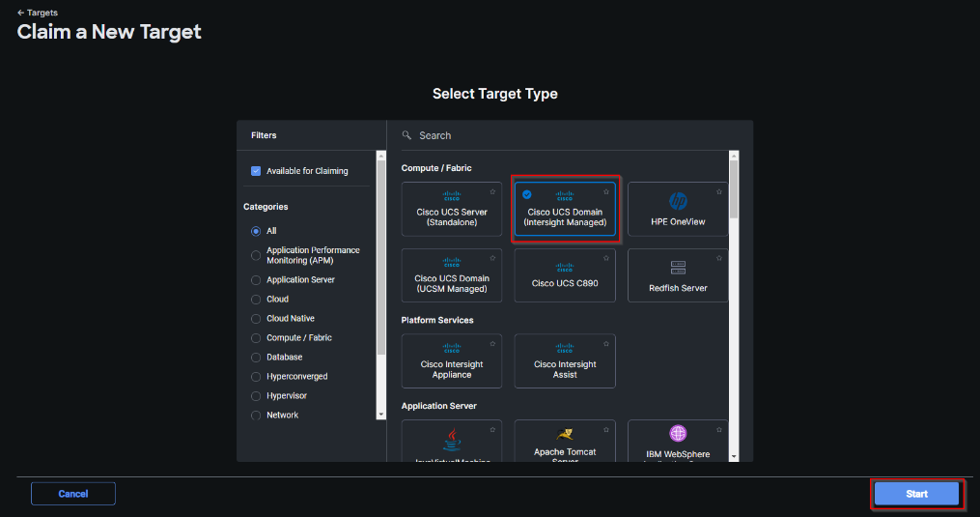Pick the Hyperconverged category
Screen dimensions: 980x517
[x=256, y=377]
